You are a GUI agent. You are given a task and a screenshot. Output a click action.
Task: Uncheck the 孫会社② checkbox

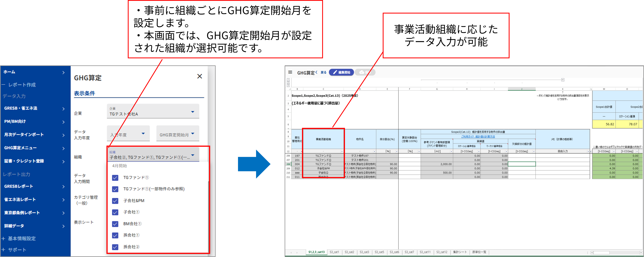(x=115, y=247)
